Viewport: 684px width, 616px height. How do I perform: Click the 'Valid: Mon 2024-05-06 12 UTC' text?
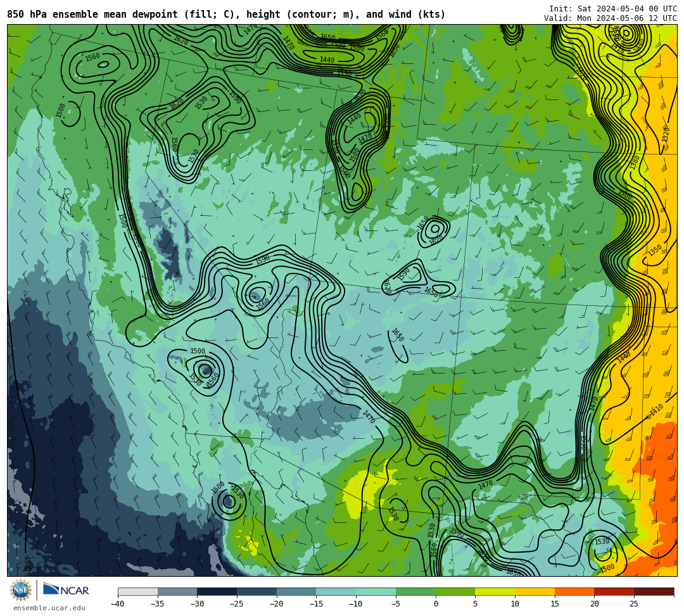tap(611, 18)
